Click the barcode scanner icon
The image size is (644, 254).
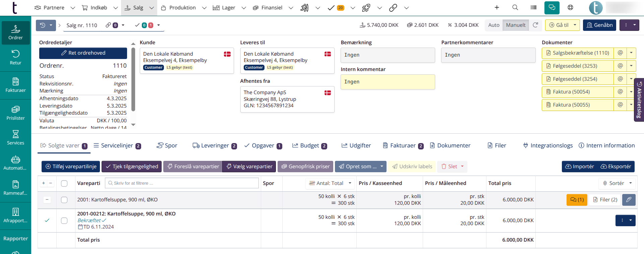coord(533,7)
